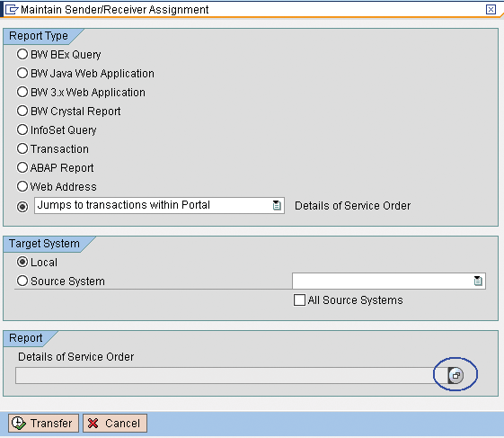Click the red X Cancel icon
Image resolution: width=504 pixels, height=438 pixels.
click(x=93, y=423)
